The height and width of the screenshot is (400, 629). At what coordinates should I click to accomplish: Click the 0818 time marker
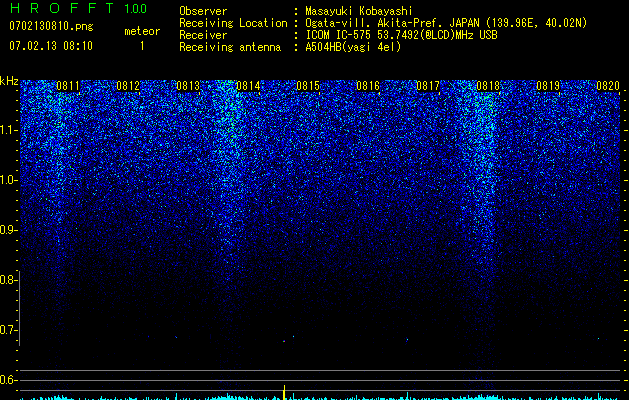click(x=488, y=86)
